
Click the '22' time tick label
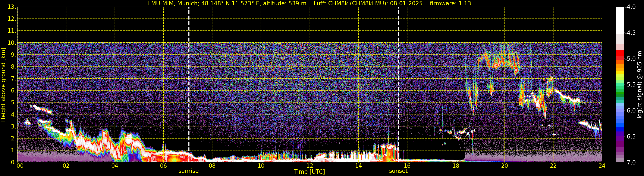pyautogui.click(x=553, y=166)
